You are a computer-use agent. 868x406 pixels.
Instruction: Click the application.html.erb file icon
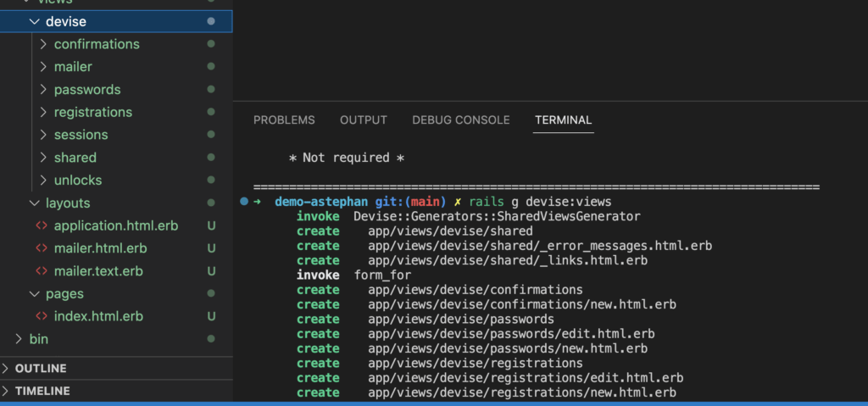41,225
